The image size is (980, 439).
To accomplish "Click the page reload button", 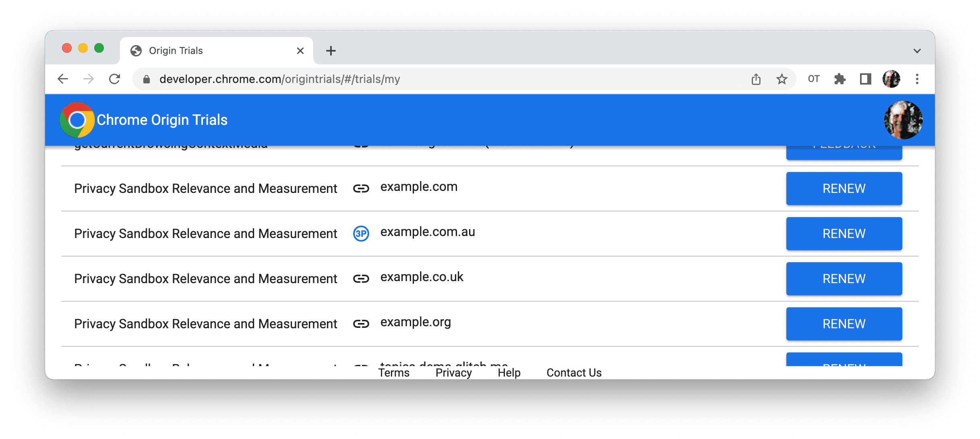I will pos(114,79).
